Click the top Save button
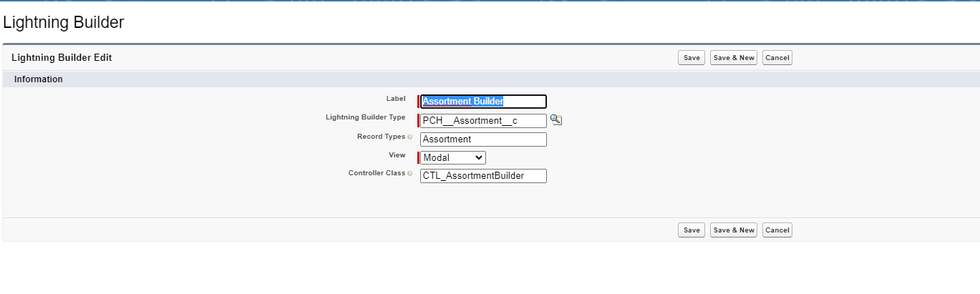The height and width of the screenshot is (294, 980). click(x=691, y=58)
